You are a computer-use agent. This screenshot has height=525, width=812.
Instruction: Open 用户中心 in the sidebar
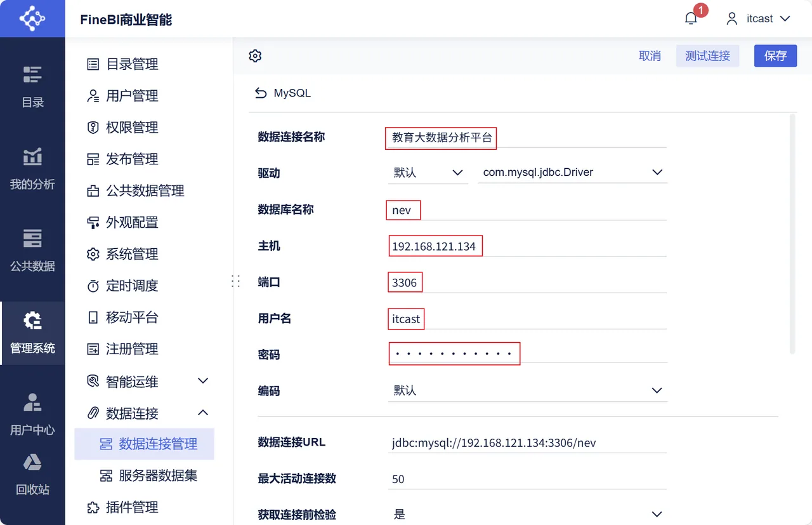(x=32, y=414)
